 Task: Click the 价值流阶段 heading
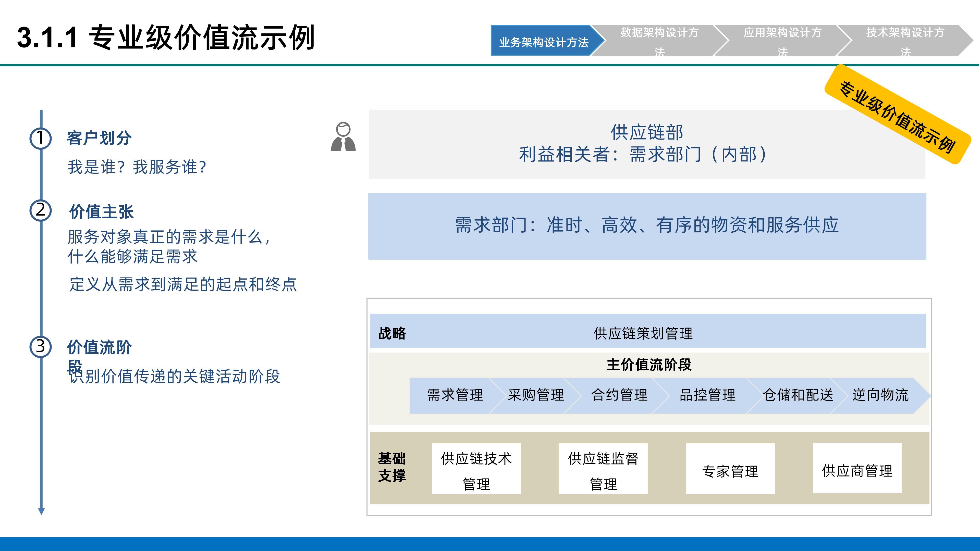click(99, 357)
